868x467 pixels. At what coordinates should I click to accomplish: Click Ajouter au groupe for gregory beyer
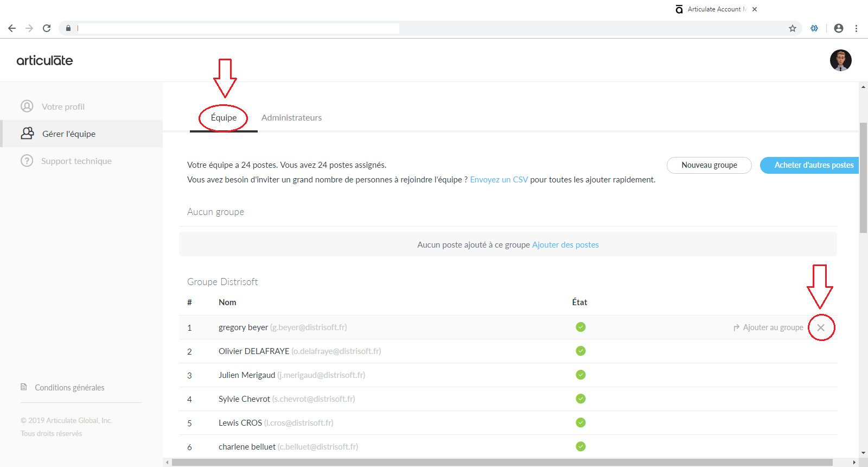pyautogui.click(x=768, y=327)
